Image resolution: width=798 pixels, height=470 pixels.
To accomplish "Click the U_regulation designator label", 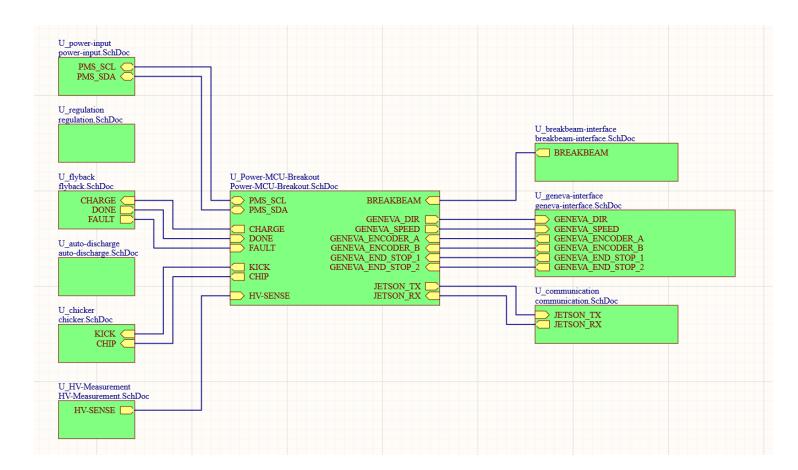I will [x=81, y=110].
